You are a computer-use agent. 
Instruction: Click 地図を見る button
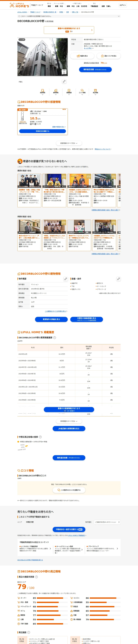click(82, 56)
